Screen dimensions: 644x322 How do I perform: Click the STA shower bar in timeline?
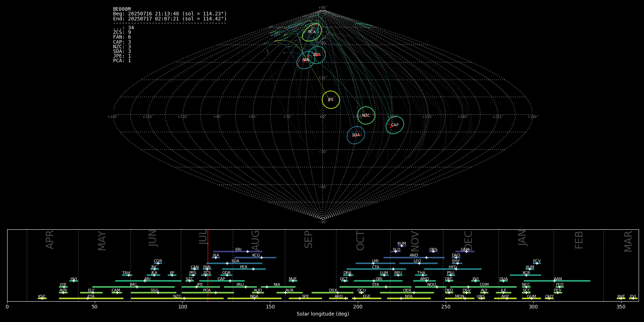point(375,287)
